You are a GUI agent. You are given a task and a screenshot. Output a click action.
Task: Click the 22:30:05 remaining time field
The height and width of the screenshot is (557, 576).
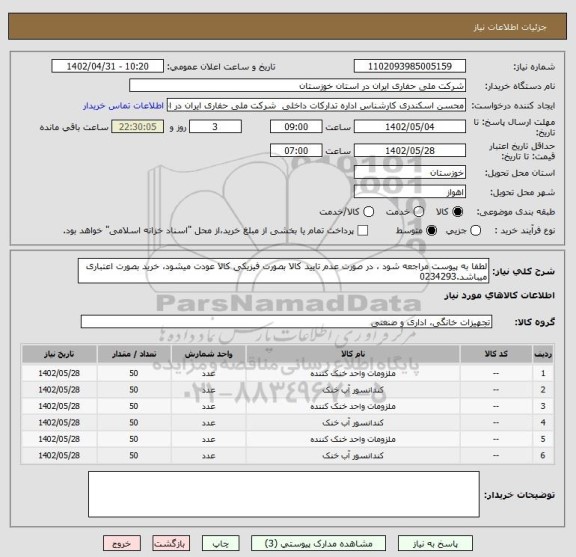pyautogui.click(x=138, y=127)
